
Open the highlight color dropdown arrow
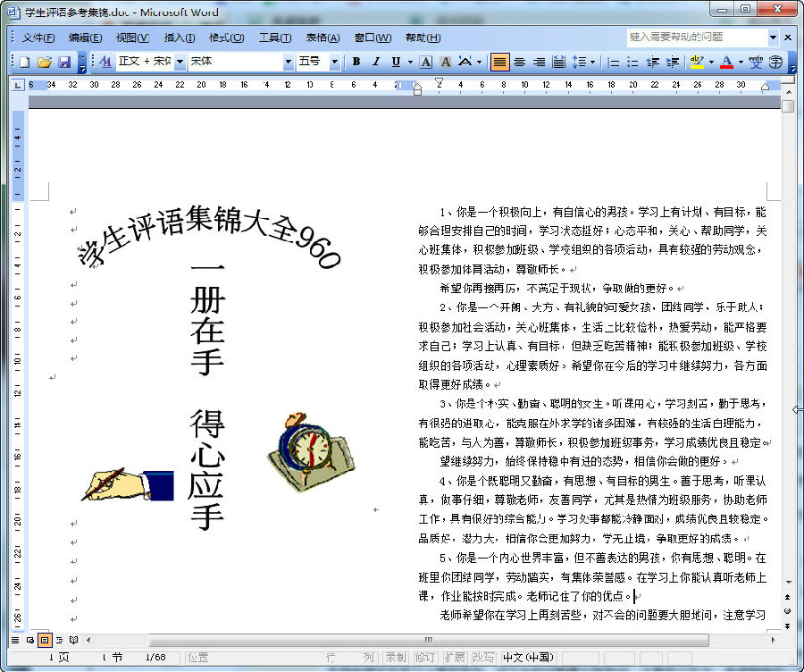[710, 63]
